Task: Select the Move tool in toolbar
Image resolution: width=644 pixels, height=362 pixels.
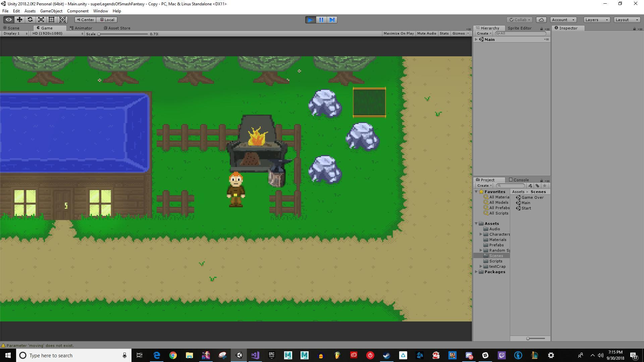Action: tap(19, 20)
